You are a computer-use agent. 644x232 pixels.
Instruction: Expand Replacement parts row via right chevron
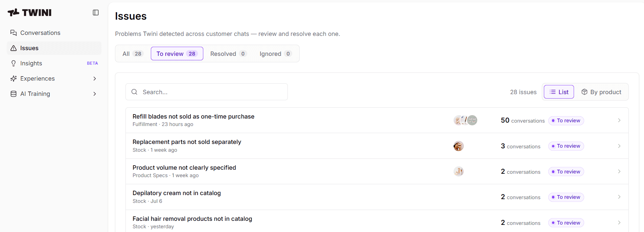point(619,146)
